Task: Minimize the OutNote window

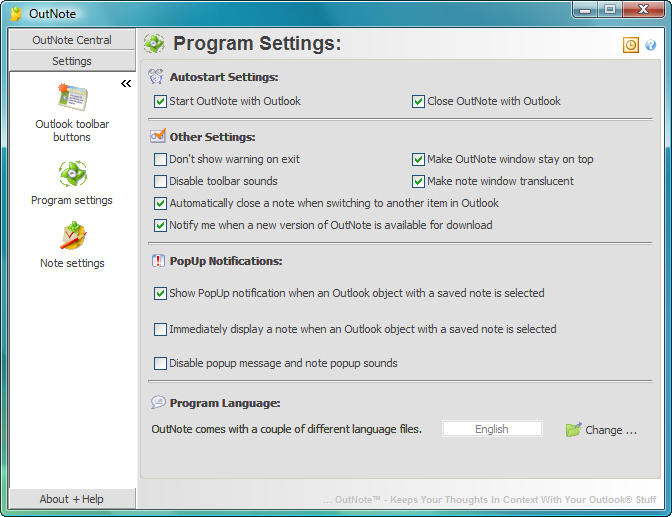Action: pos(585,10)
